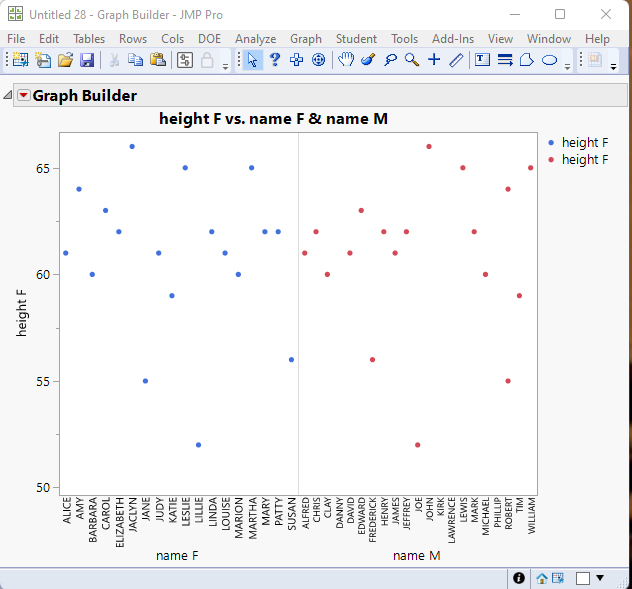
Task: Click the Paste clipboard icon
Action: (x=158, y=60)
